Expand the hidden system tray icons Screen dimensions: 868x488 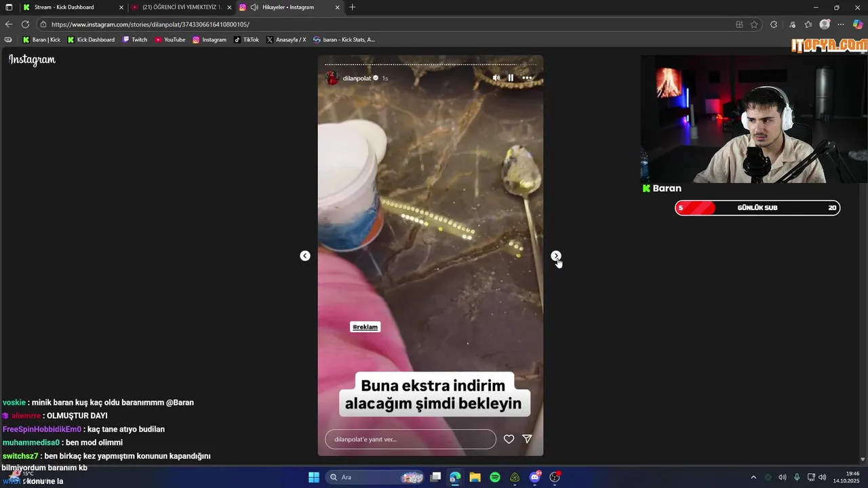coord(753,477)
